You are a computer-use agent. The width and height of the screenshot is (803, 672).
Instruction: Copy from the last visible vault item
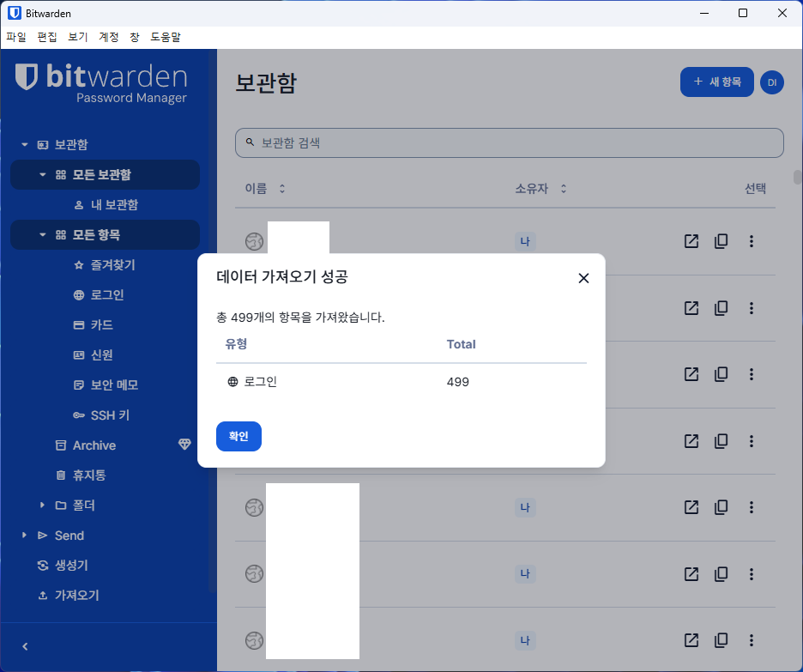tap(721, 639)
